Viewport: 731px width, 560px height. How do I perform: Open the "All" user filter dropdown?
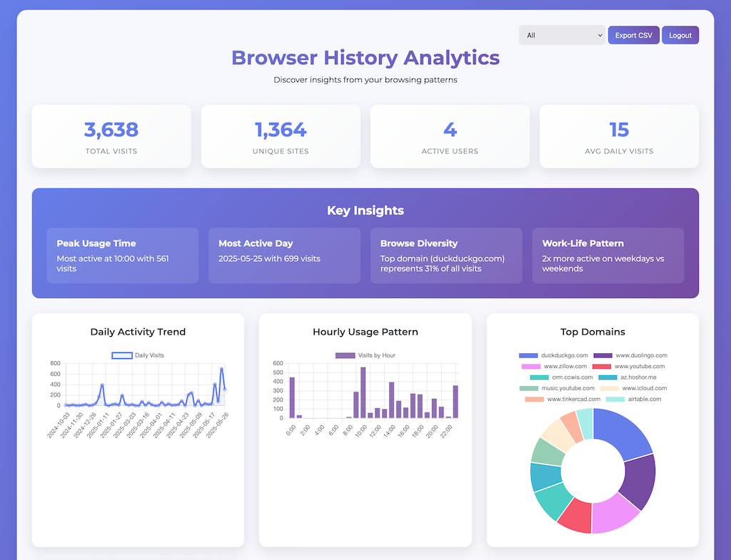(562, 35)
